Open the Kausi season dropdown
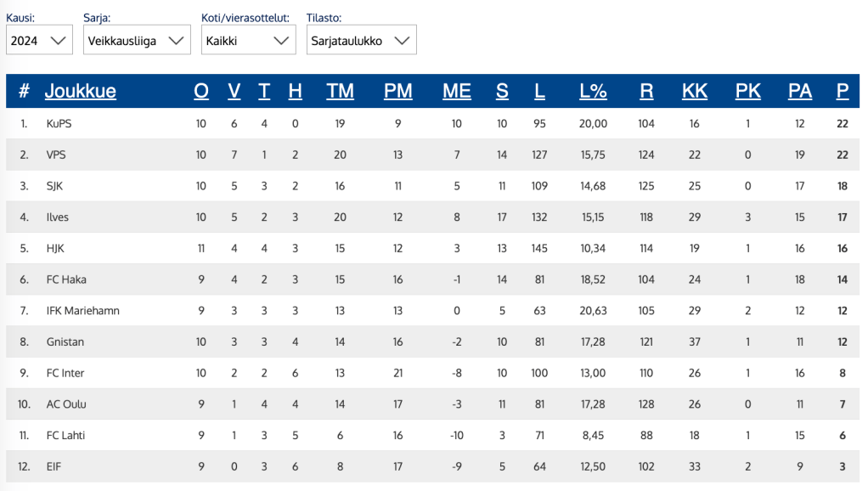 click(x=39, y=40)
